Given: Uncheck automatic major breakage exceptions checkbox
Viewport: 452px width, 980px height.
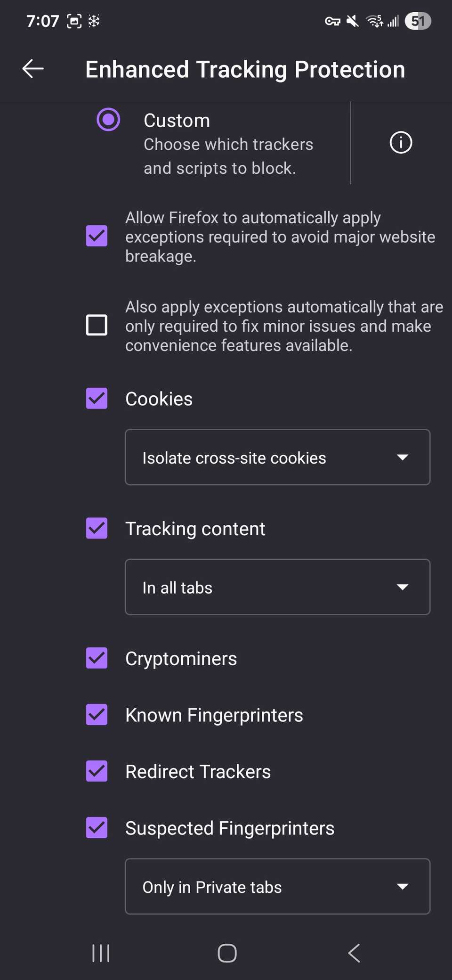Looking at the screenshot, I should (97, 236).
